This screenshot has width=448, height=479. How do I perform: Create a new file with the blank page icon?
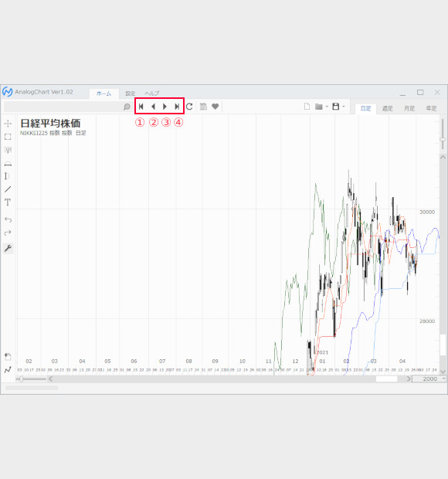coord(307,107)
